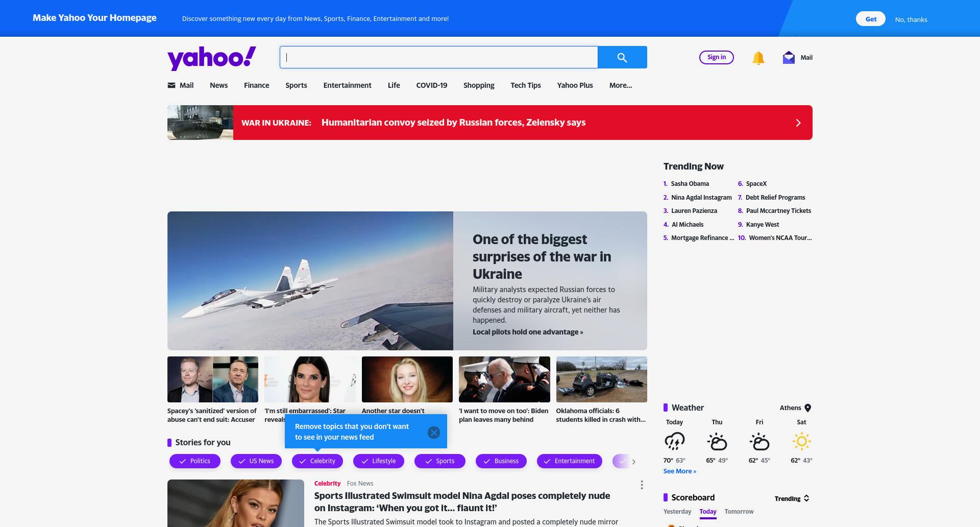Open the War in Ukraine banner arrow
The height and width of the screenshot is (527, 980).
tap(798, 123)
